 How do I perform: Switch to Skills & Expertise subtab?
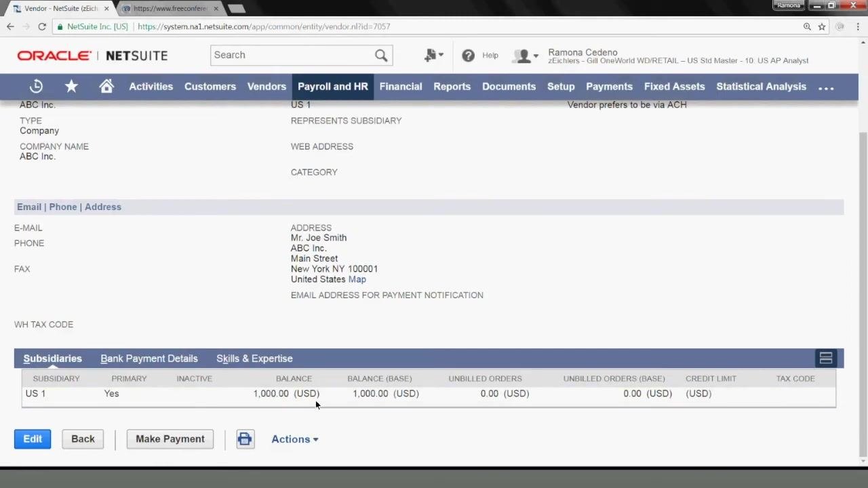click(x=254, y=359)
